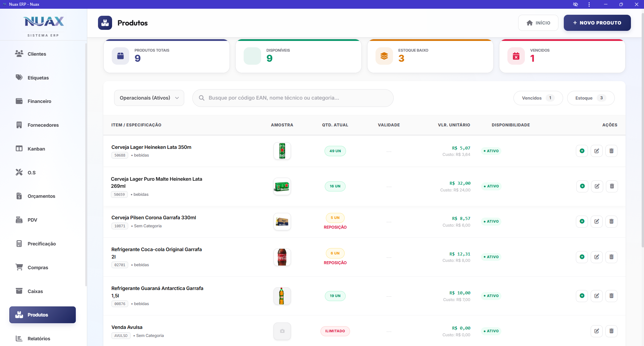Add stock to Cerveja Lager Heineken Lata 350m
Screen dimensions: 644x346
582,151
